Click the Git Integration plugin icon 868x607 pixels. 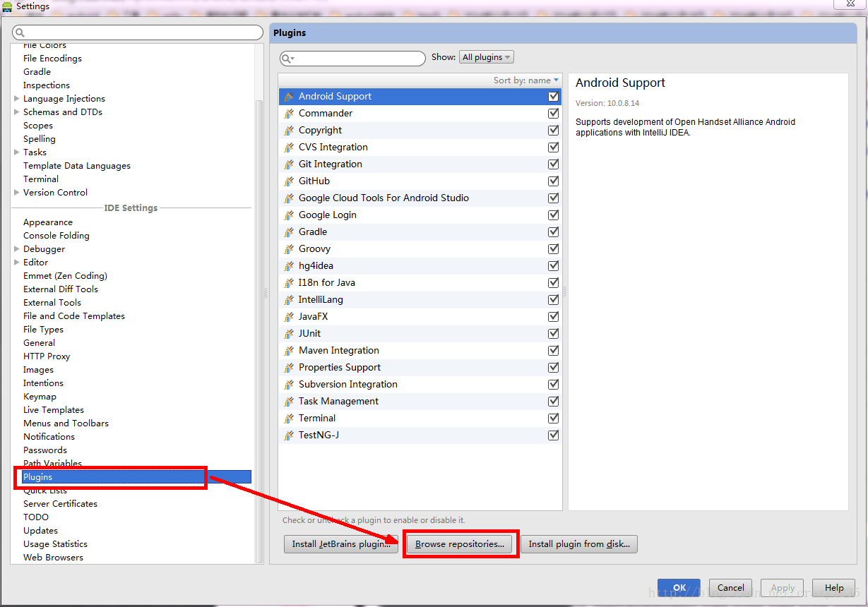pyautogui.click(x=289, y=164)
